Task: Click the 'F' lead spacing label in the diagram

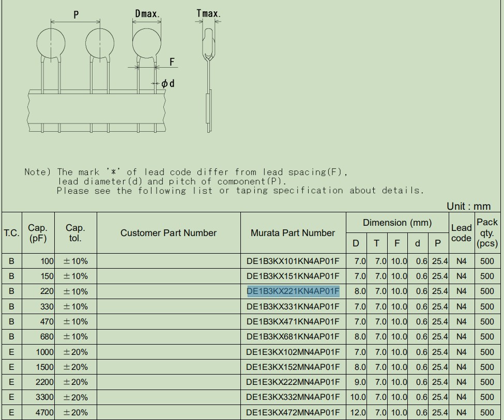Action: pyautogui.click(x=172, y=61)
